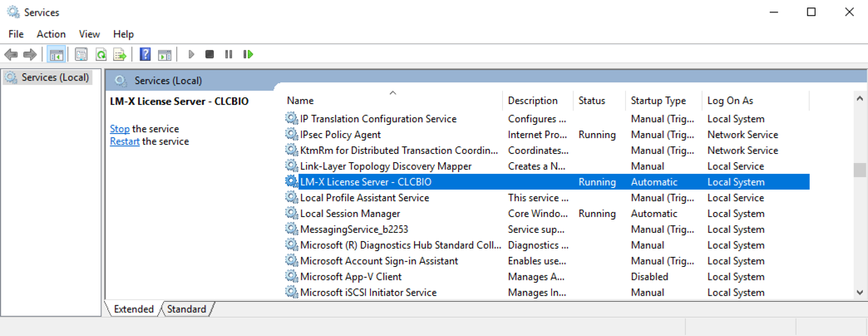Screen dimensions: 868x336
Task: Click the Restart Service toolbar button
Action: (x=248, y=54)
